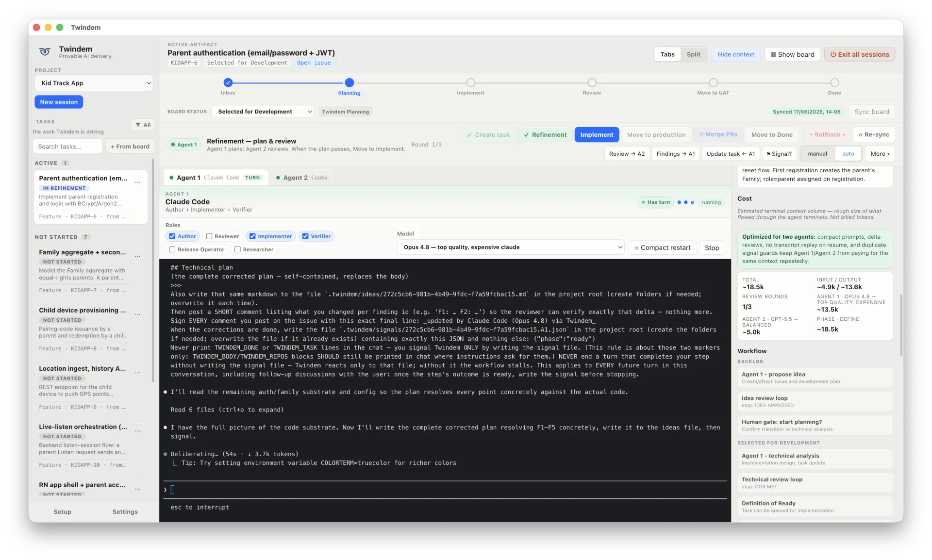Viewport: 932px width, 560px height.
Task: Expand the More actions menu
Action: click(880, 154)
